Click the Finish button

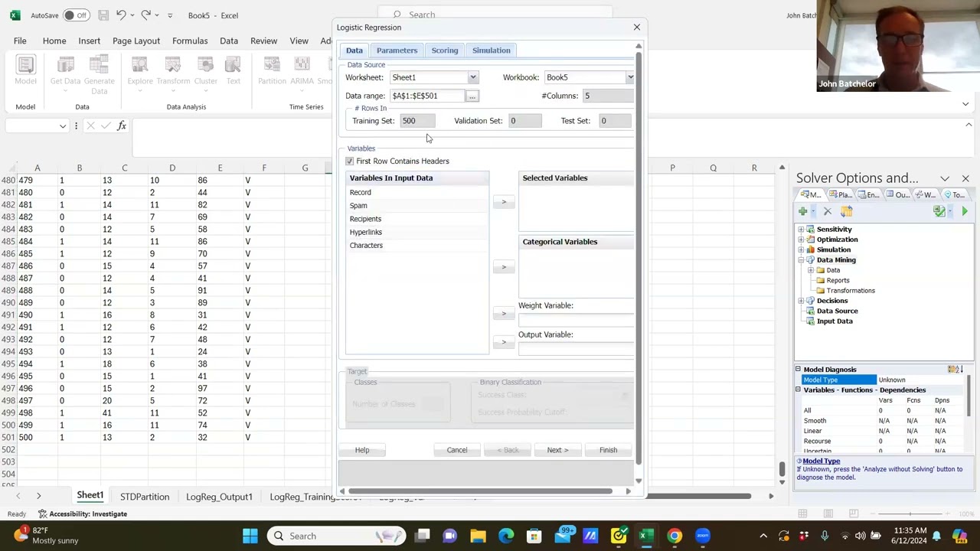pyautogui.click(x=608, y=450)
